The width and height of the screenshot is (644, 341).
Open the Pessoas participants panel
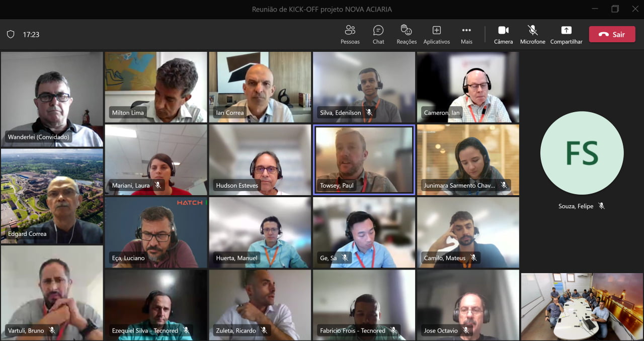click(x=350, y=35)
